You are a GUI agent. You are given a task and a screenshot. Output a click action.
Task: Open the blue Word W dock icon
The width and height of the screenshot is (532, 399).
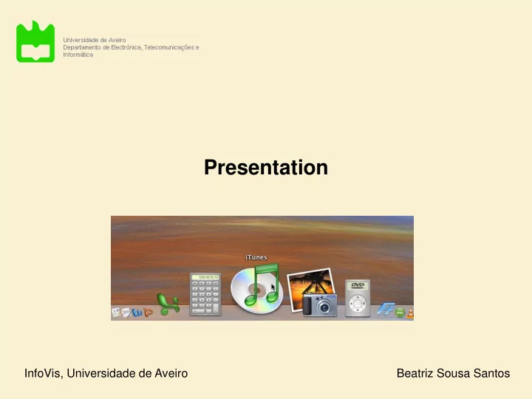click(137, 312)
